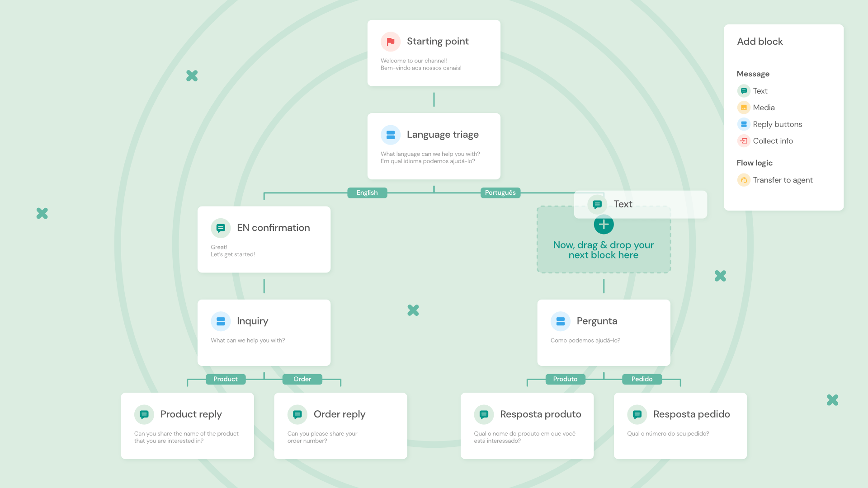The image size is (868, 488).
Task: Click the Transfer to agent icon
Action: click(x=743, y=180)
